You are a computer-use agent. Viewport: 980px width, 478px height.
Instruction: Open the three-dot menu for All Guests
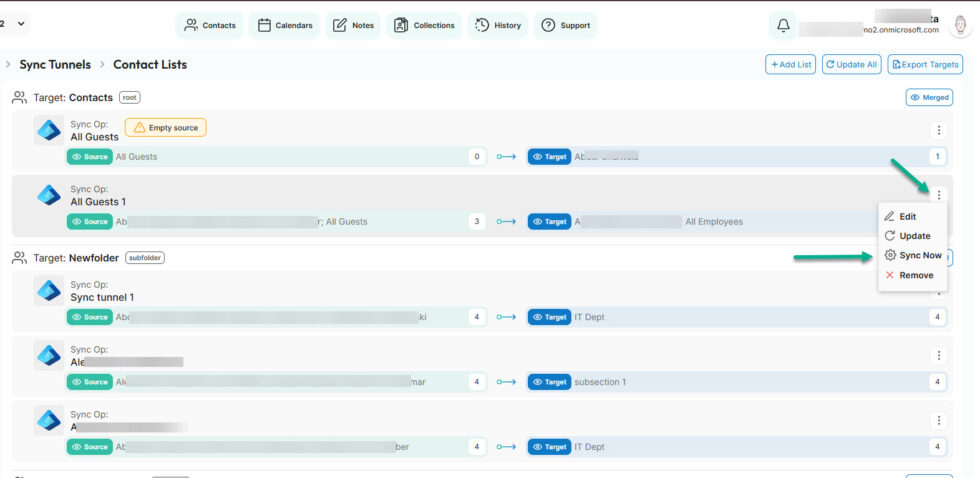(x=938, y=130)
